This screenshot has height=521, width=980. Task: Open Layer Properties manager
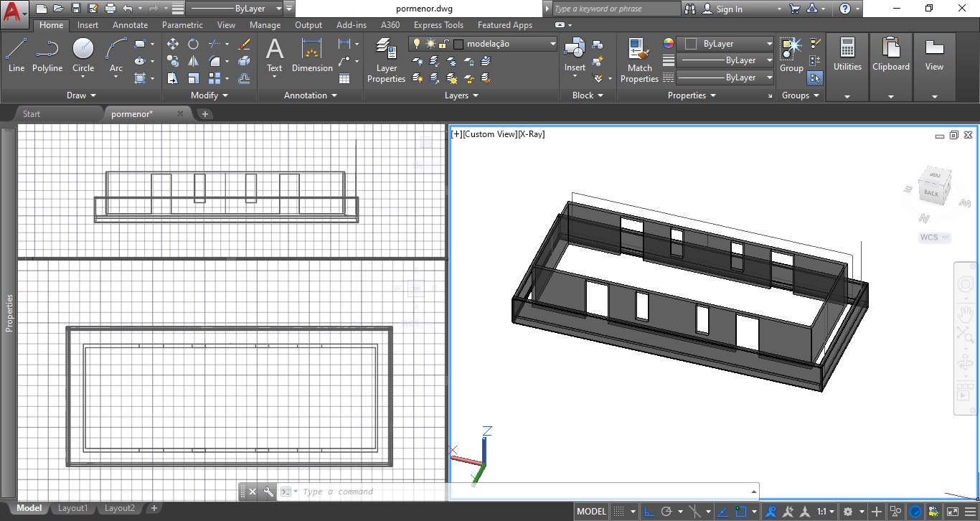coord(387,61)
